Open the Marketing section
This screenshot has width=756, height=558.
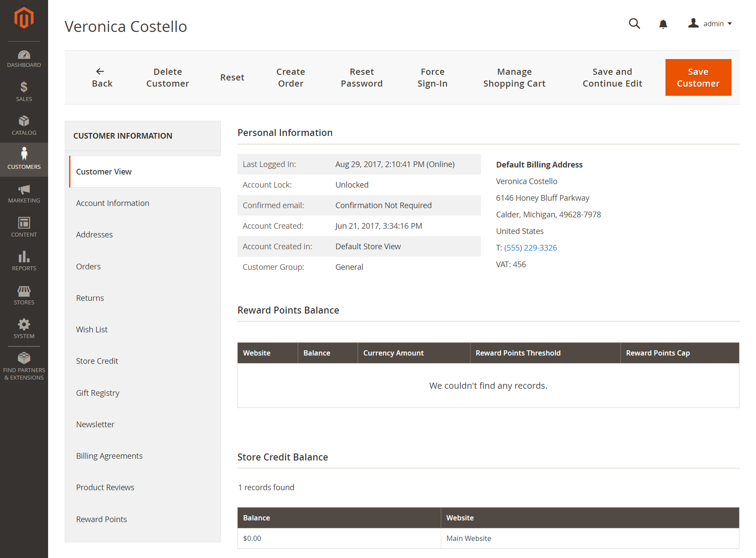point(24,193)
